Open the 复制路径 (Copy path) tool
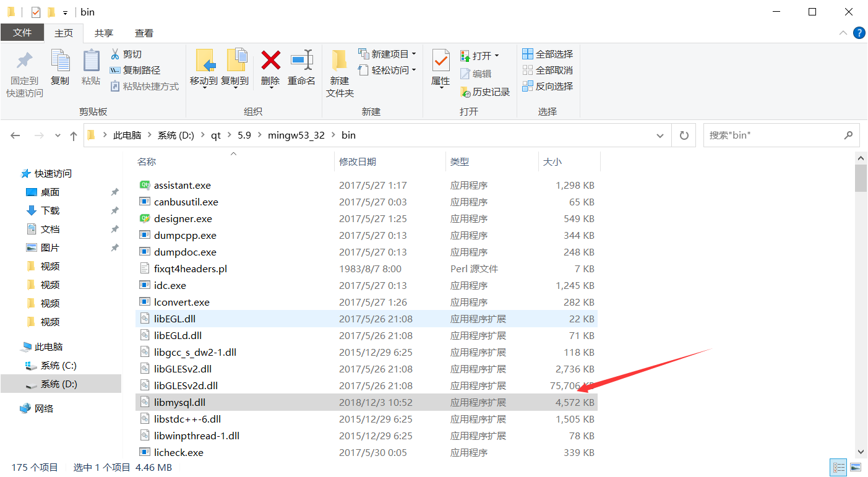868x477 pixels. pos(115,69)
